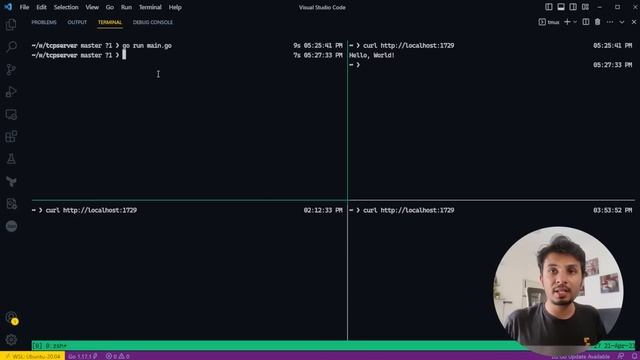The width and height of the screenshot is (640, 360).
Task: Click the 'go run main.go' command text
Action: [x=147, y=45]
